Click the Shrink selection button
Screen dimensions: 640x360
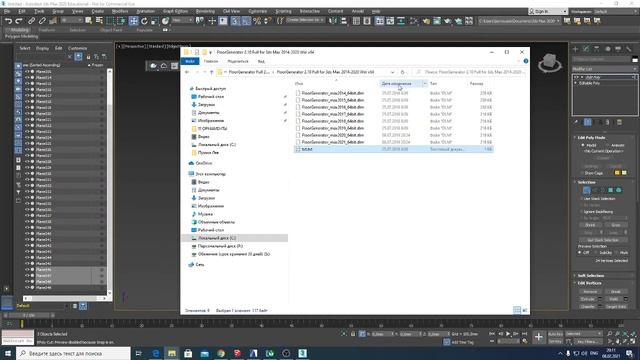[x=590, y=225]
